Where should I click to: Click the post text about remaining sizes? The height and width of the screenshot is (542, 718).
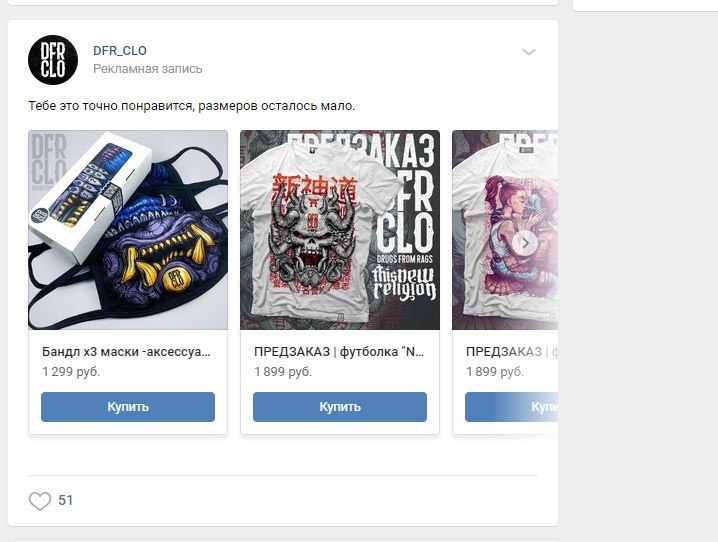coord(191,106)
